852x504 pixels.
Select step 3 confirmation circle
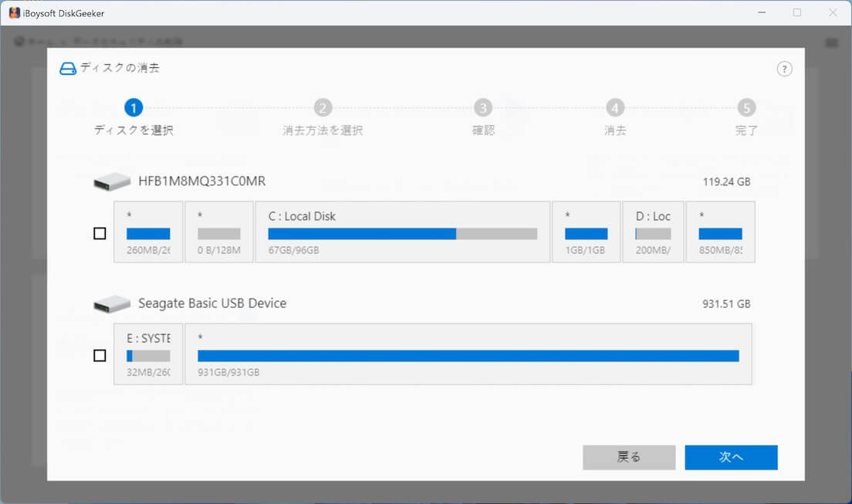[x=483, y=107]
